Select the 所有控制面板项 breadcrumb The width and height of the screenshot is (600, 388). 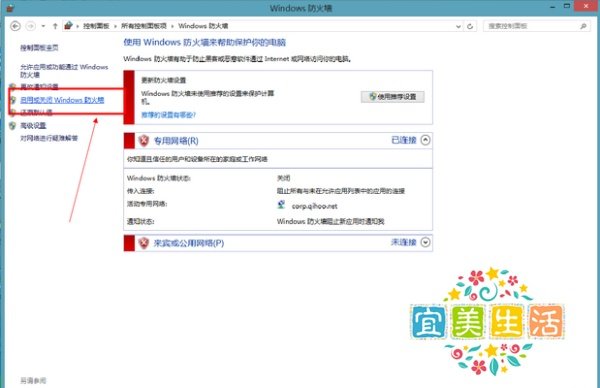(x=144, y=26)
